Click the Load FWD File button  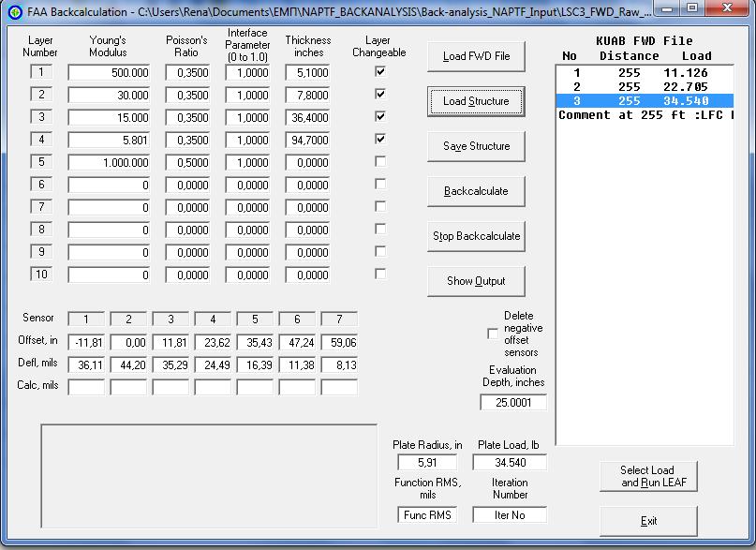point(476,56)
